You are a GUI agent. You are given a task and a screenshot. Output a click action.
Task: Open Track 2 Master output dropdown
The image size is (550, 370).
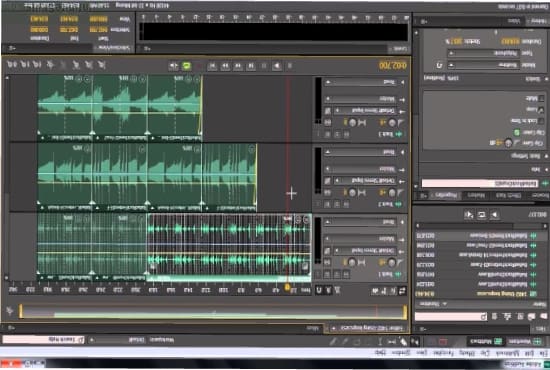361,169
